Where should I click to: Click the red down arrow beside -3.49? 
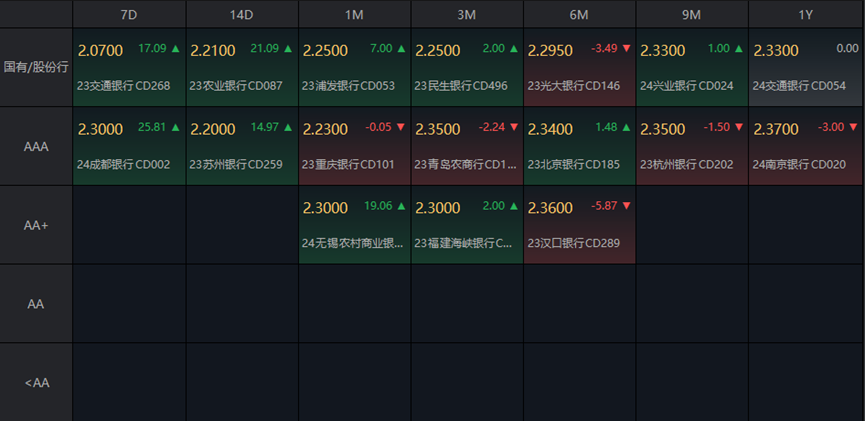[x=626, y=48]
